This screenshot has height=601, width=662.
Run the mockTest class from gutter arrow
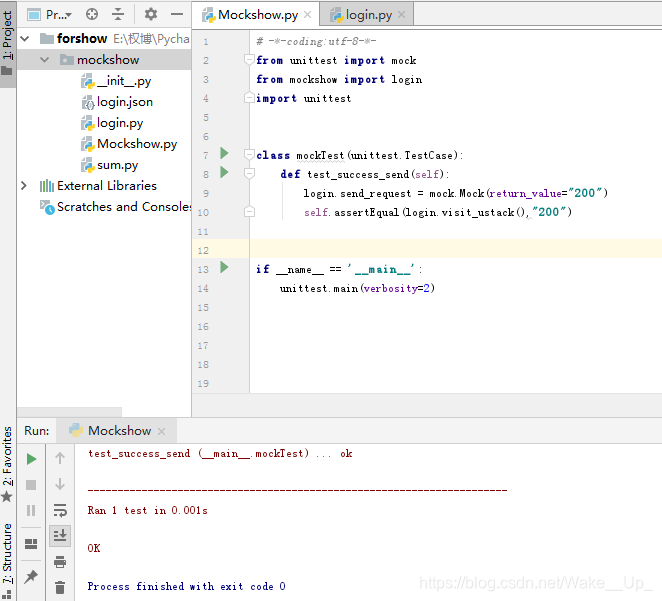point(224,153)
